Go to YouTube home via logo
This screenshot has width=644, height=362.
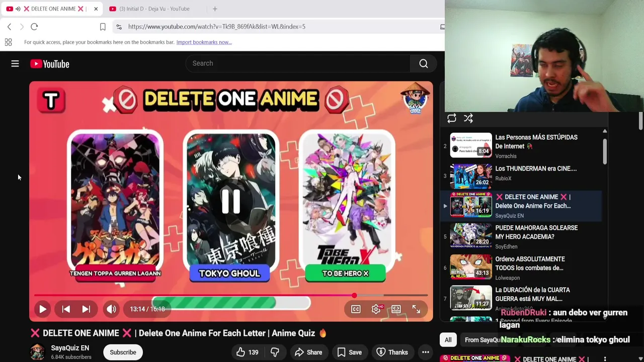coord(49,64)
